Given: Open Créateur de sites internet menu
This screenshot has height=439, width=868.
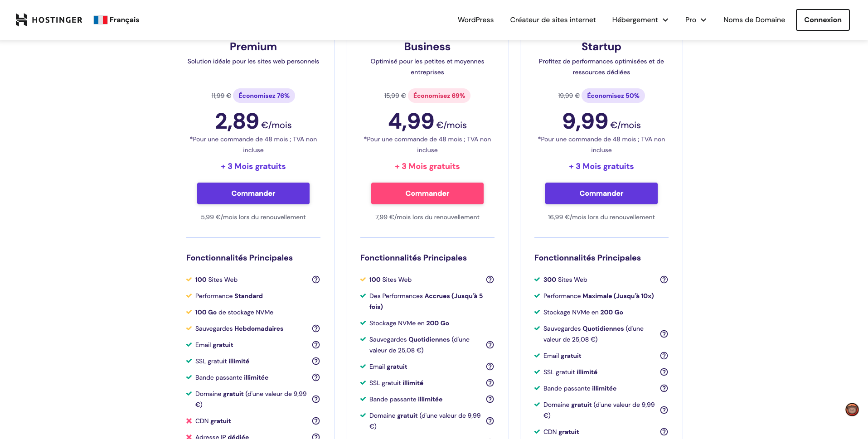Looking at the screenshot, I should [553, 20].
